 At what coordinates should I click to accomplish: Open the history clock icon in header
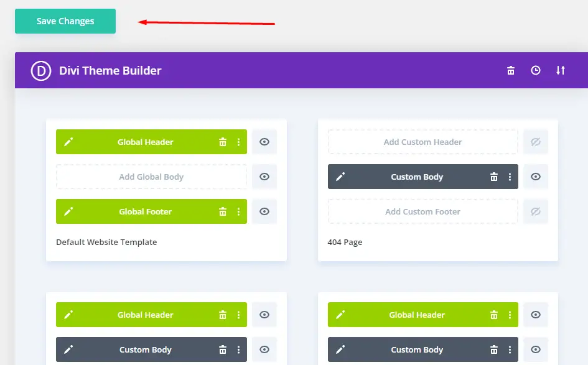point(536,70)
